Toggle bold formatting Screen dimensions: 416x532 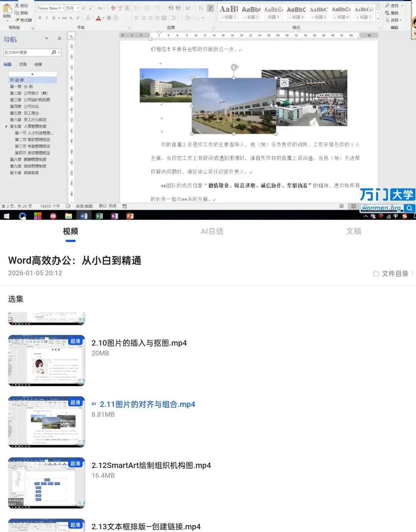pyautogui.click(x=40, y=18)
